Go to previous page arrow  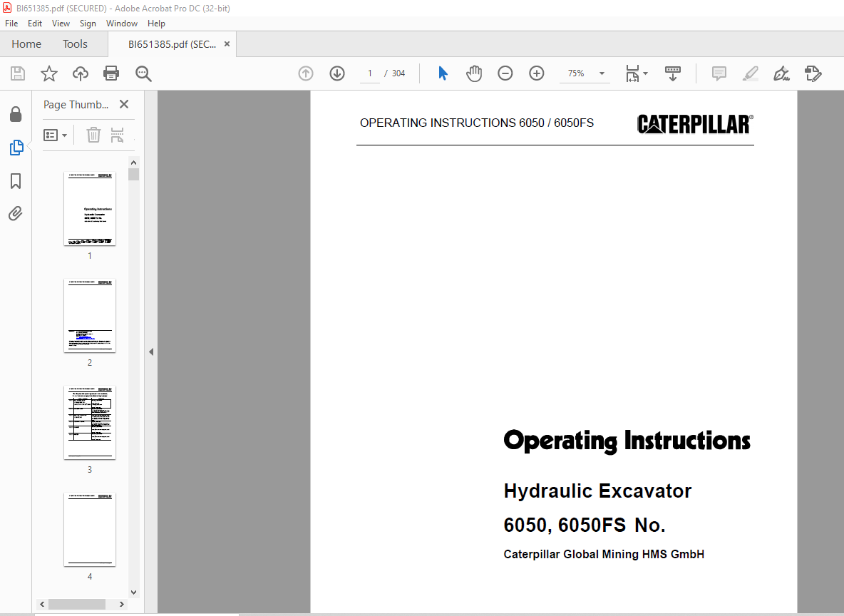[306, 73]
